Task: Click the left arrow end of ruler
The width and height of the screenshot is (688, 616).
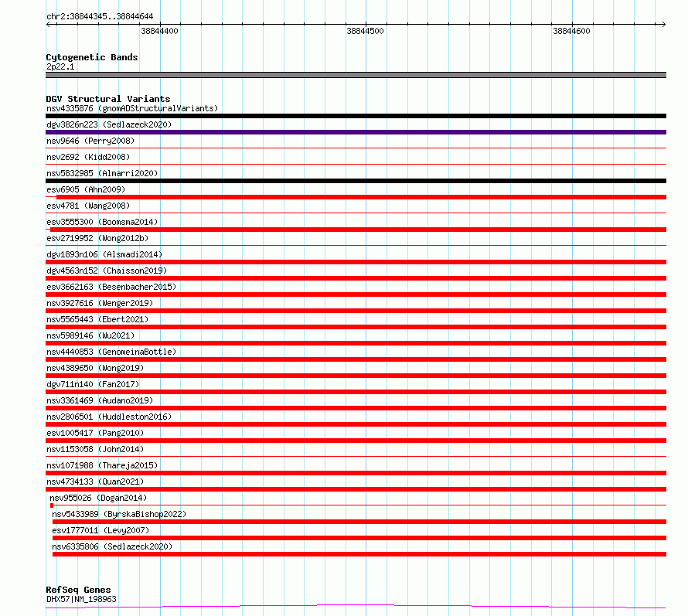Action: tap(48, 24)
